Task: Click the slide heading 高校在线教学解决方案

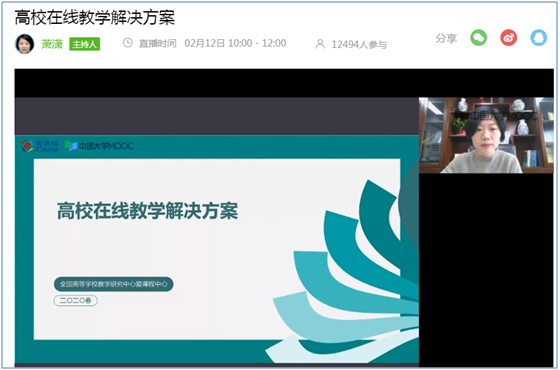Action: (x=148, y=210)
